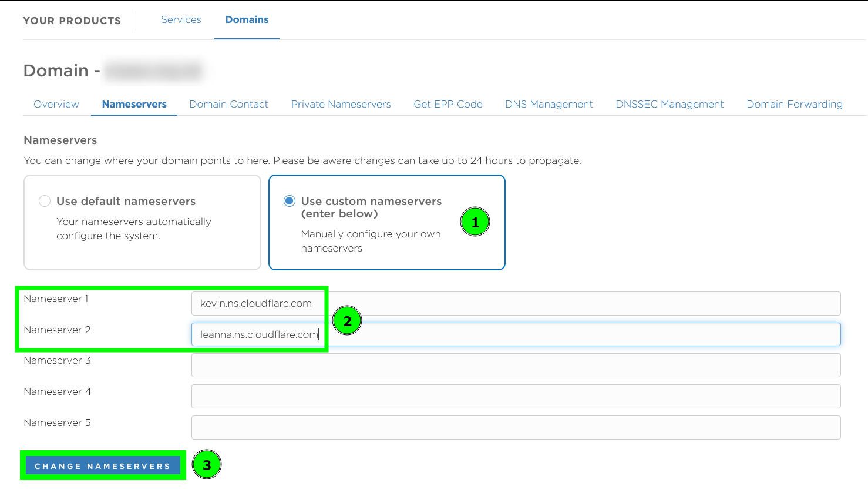Open the Get EPP Code tab
Screen dimensions: 868x503
[x=448, y=104]
